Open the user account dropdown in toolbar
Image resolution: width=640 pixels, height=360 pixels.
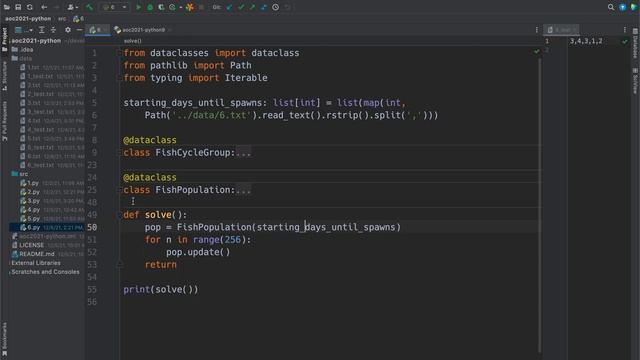click(x=73, y=7)
